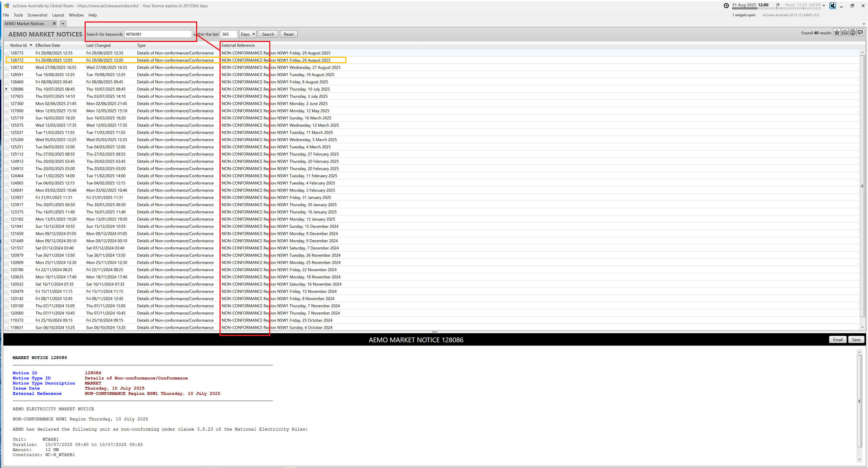This screenshot has width=868, height=468.
Task: Click the clock icon beside the date
Action: pyautogui.click(x=726, y=5)
